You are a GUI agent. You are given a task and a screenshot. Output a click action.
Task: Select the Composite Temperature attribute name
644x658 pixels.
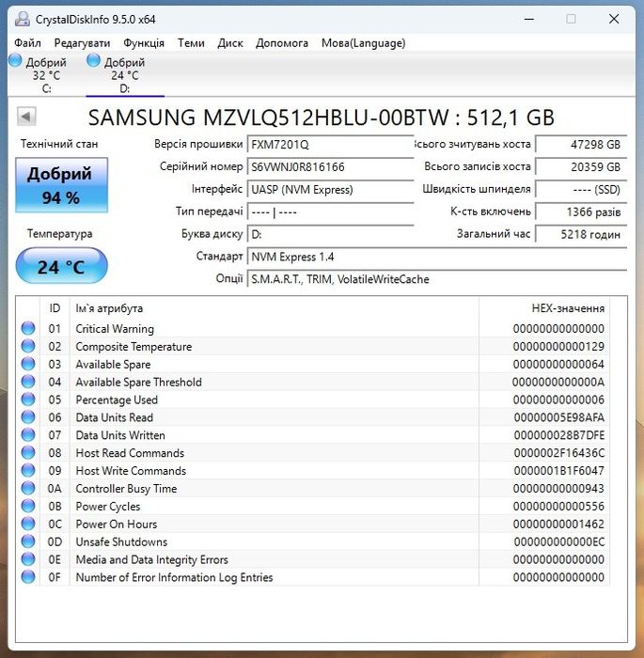tap(134, 347)
